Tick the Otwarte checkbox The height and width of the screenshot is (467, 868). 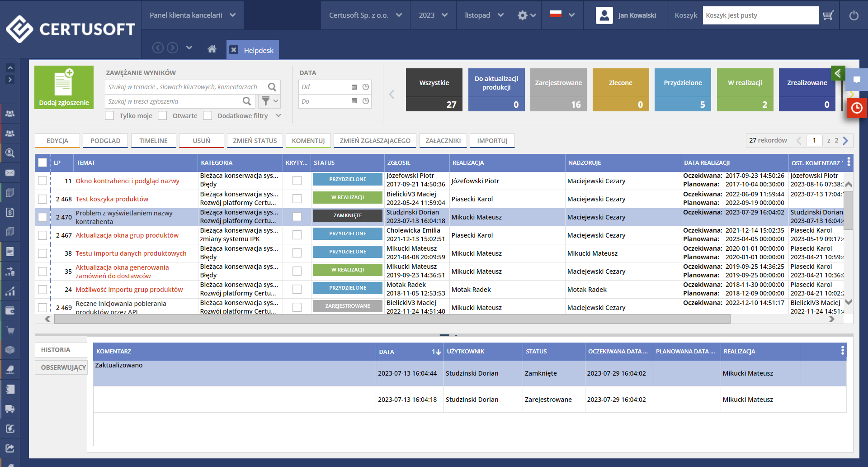tap(162, 116)
